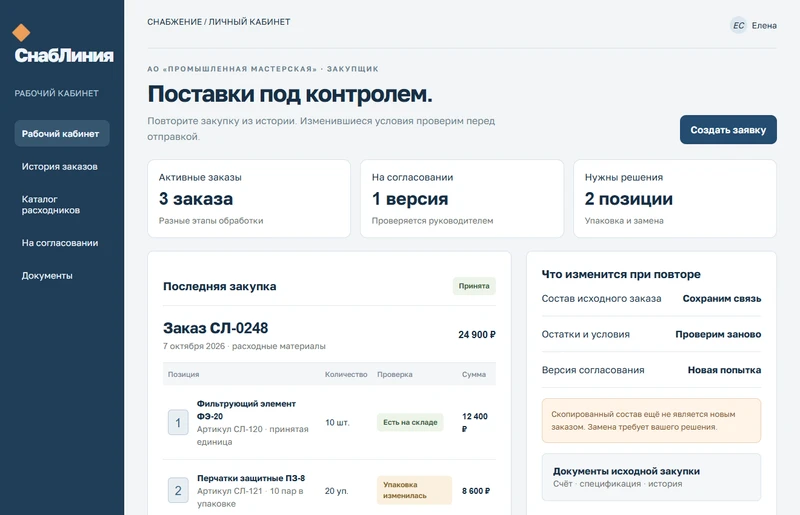800x515 pixels.
Task: Click the 12 400 ₽ amount cell
Action: tap(475, 423)
